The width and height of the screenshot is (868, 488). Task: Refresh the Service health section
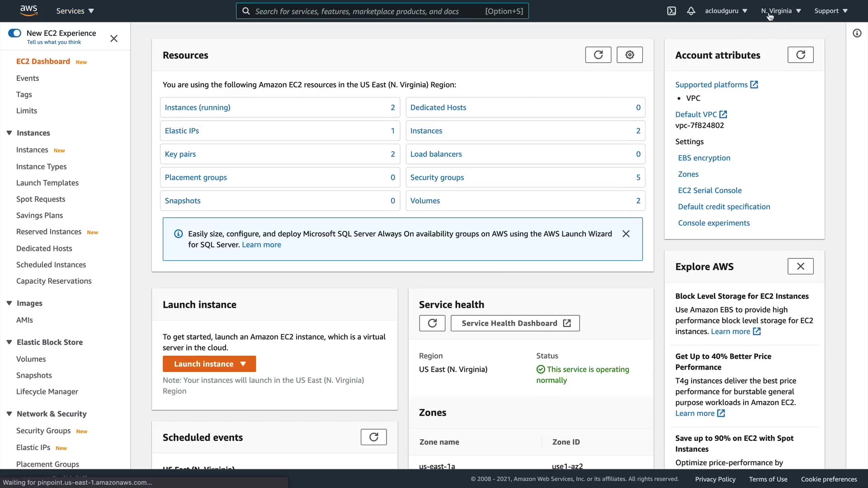(432, 323)
